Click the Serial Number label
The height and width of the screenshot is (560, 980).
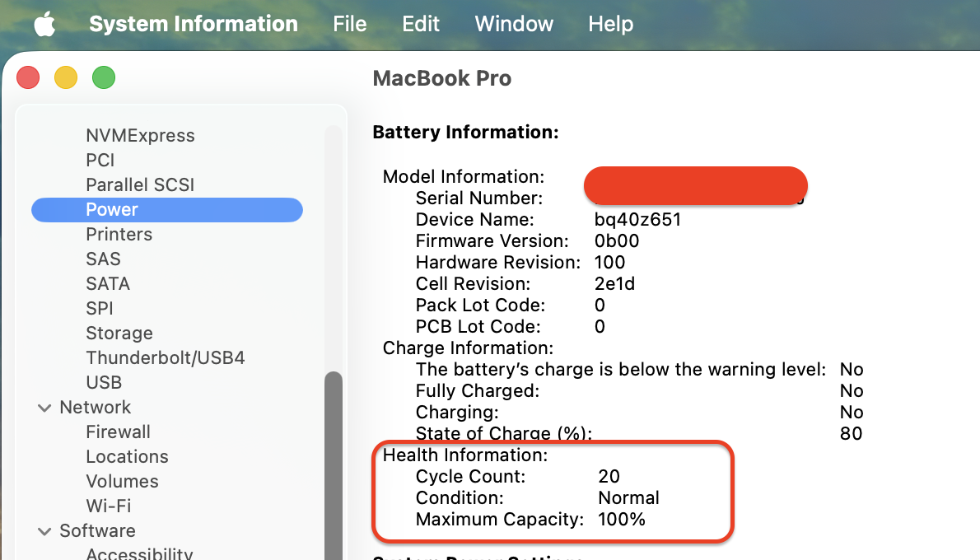click(x=478, y=198)
